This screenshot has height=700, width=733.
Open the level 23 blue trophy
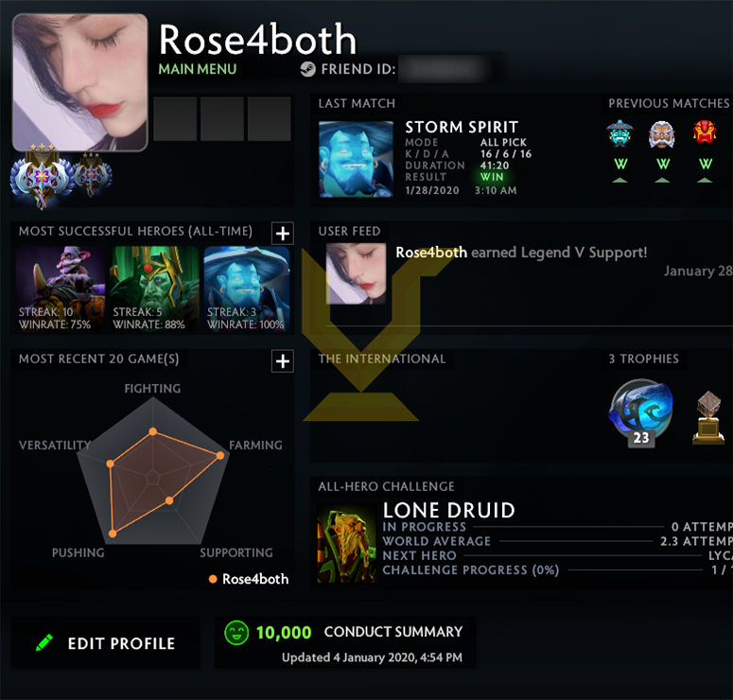(x=641, y=411)
